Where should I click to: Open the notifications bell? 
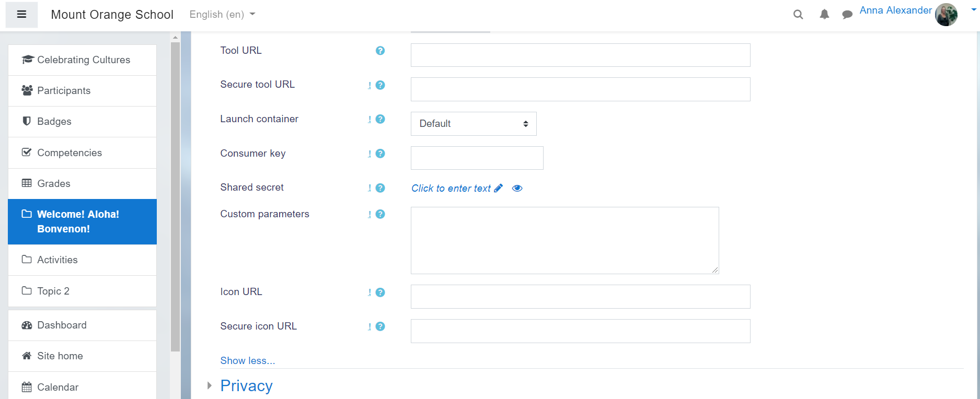[x=824, y=15]
